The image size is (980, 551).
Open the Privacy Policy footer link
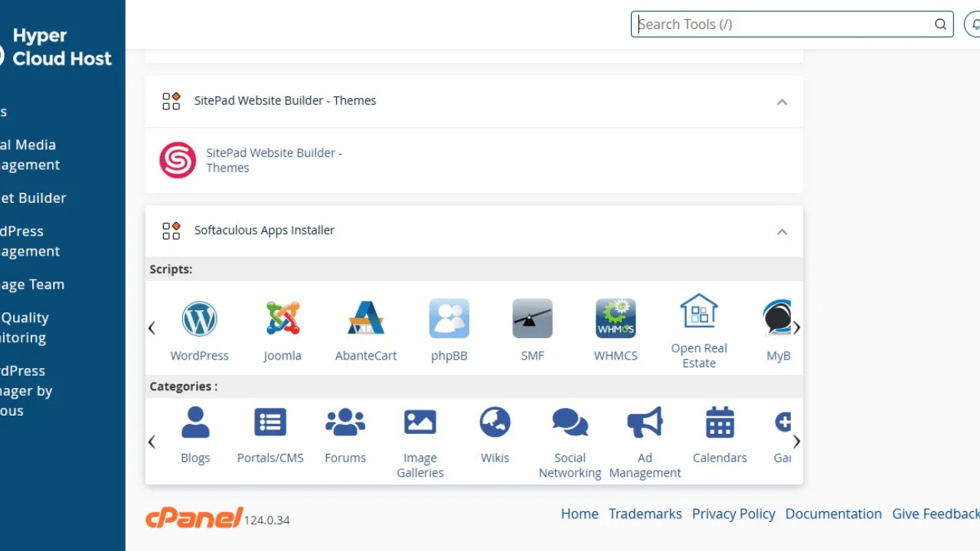point(733,514)
